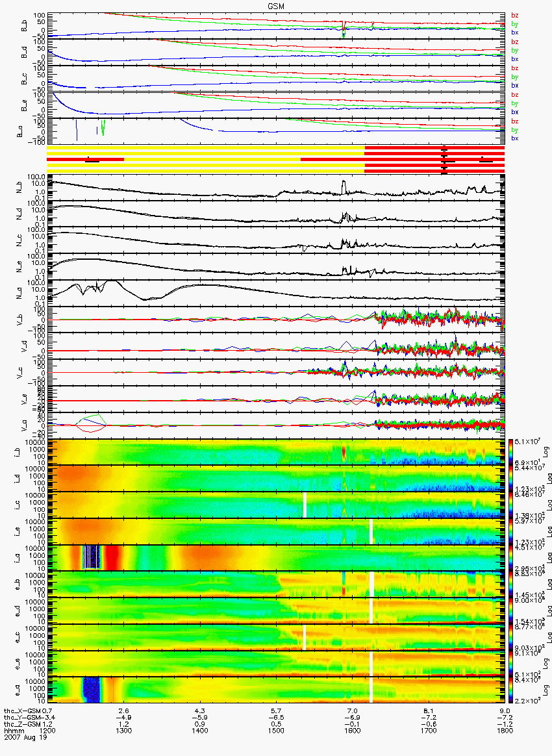Viewport: 552px width, 756px height.
Task: Click the X-GSM value 8.1
Action: (429, 711)
